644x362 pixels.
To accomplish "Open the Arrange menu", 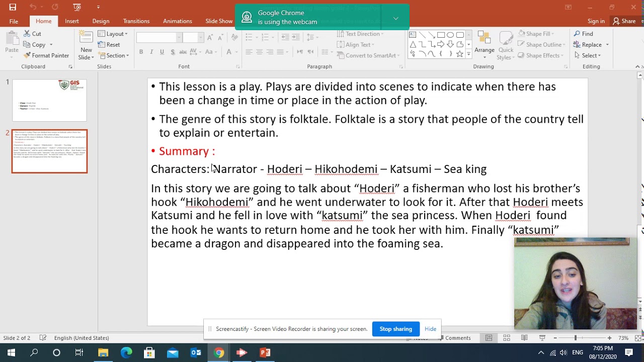I will pos(485,44).
